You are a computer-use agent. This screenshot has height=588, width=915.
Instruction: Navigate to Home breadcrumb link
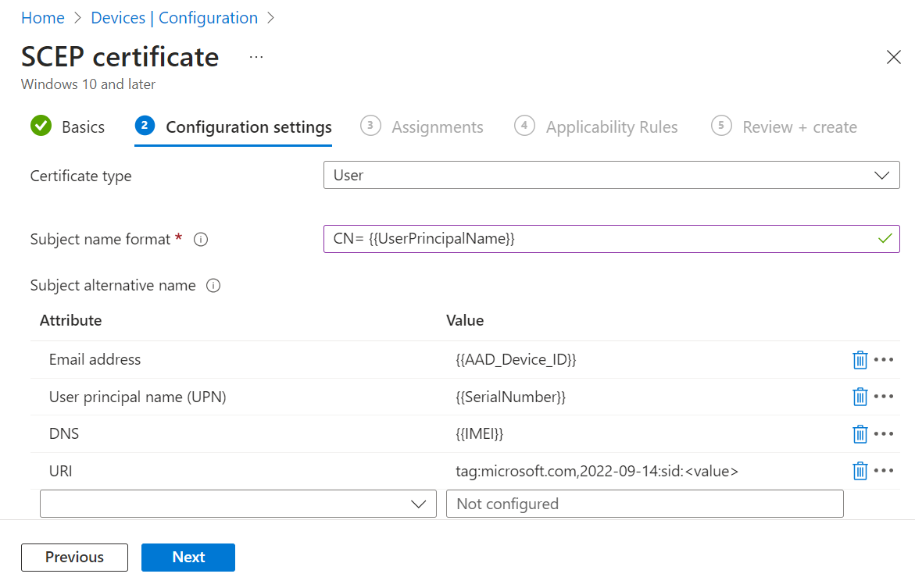(x=42, y=18)
